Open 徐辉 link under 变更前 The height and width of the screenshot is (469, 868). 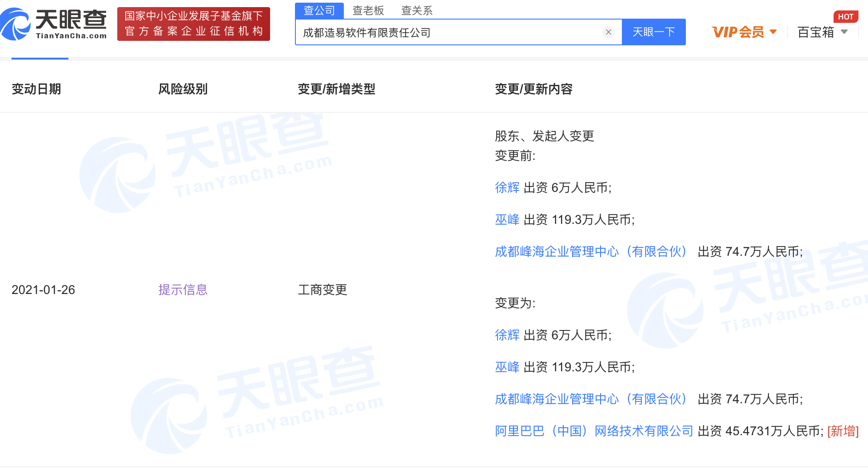[507, 187]
